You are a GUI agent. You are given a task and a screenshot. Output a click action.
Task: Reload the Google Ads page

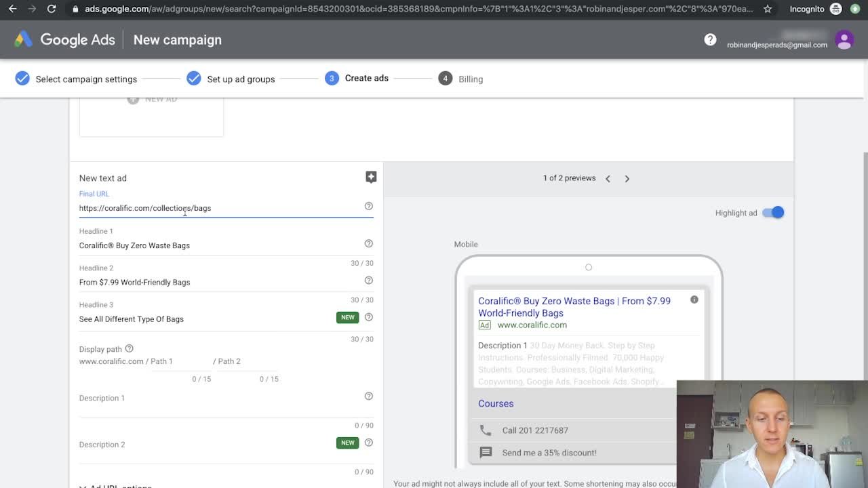coord(52,9)
